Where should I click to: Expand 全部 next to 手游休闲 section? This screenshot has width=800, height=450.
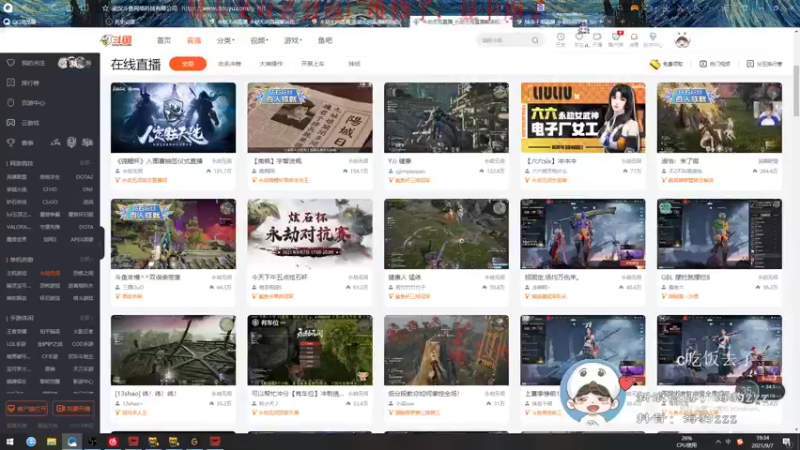point(86,318)
